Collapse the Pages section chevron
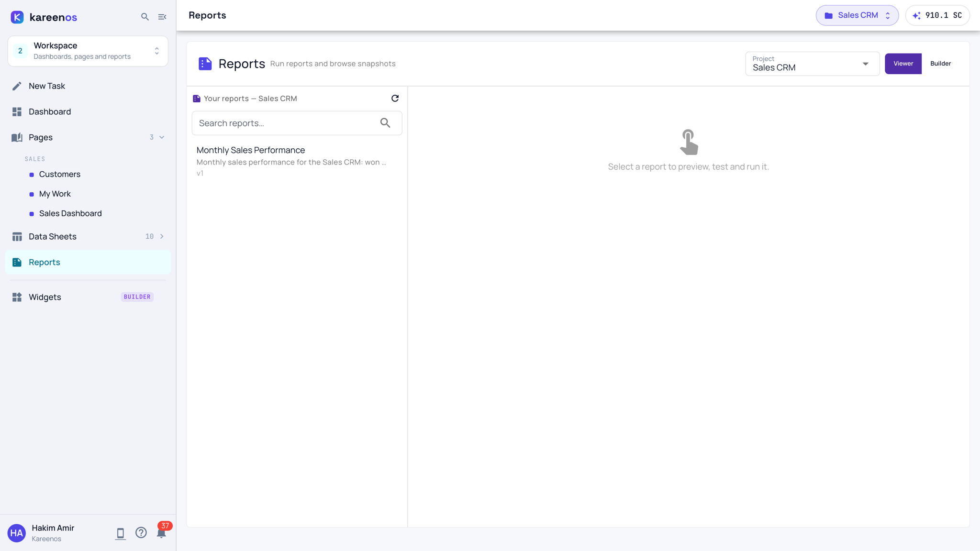Screen dimensions: 980x551 [x=162, y=137]
